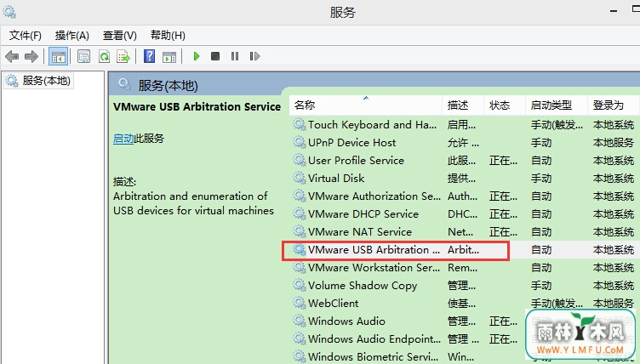This screenshot has width=640, height=364.
Task: Click 本地服务 login of UPnP Device Host
Action: [x=614, y=142]
